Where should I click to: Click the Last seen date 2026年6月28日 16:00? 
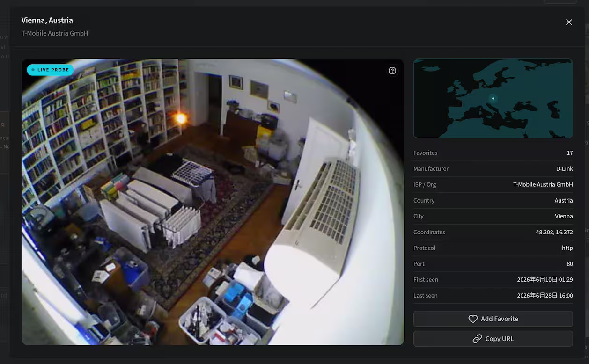coord(545,296)
